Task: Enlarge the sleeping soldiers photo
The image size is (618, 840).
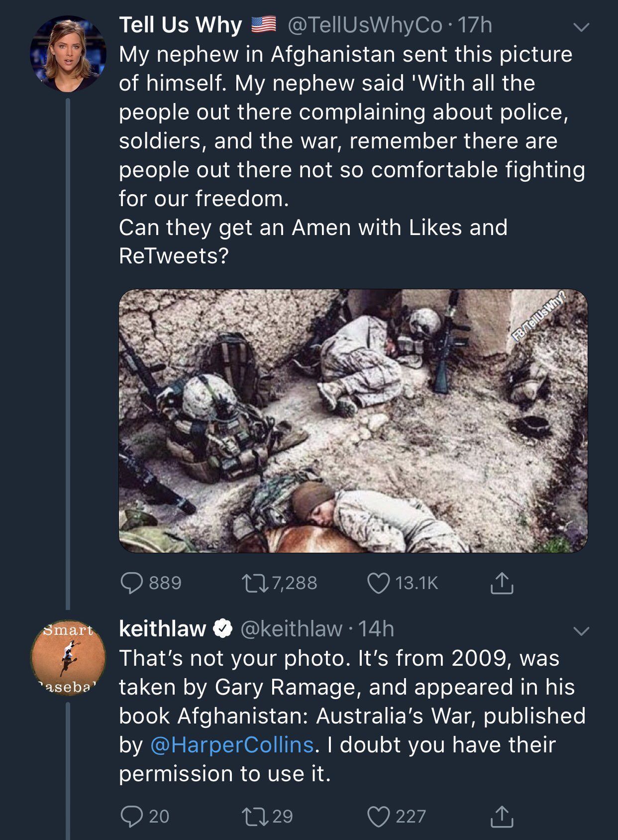Action: [353, 421]
